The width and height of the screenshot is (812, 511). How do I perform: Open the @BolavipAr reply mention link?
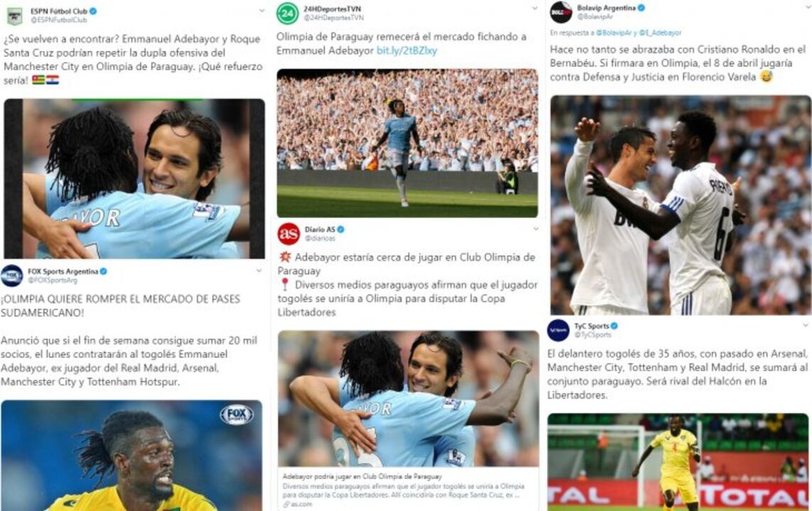pyautogui.click(x=613, y=33)
